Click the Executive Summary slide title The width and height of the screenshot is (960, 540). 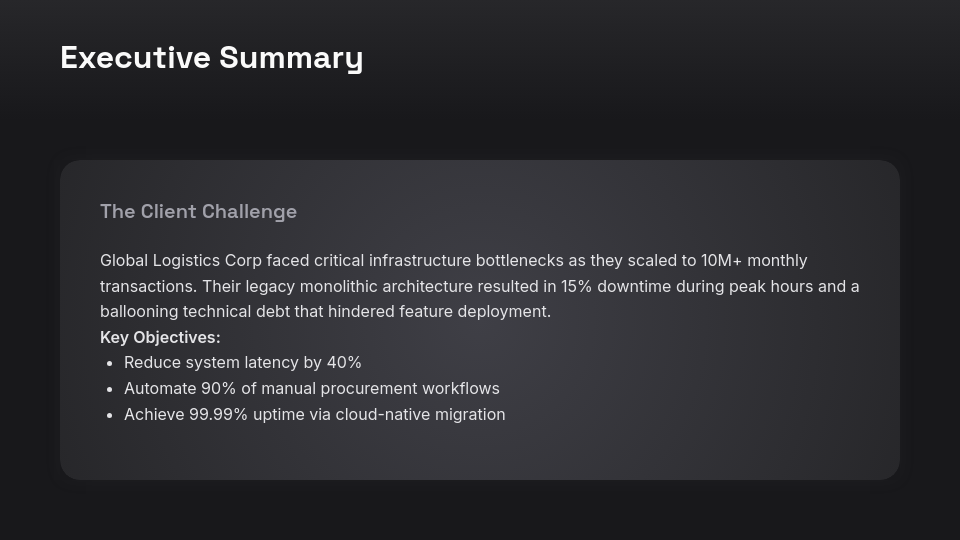coord(211,58)
